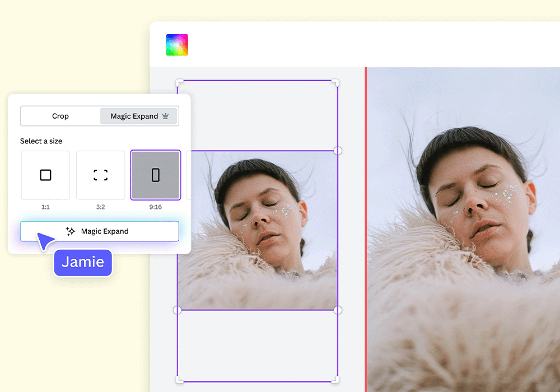Click the '3:2' ratio label
This screenshot has height=392, width=560.
tap(100, 207)
